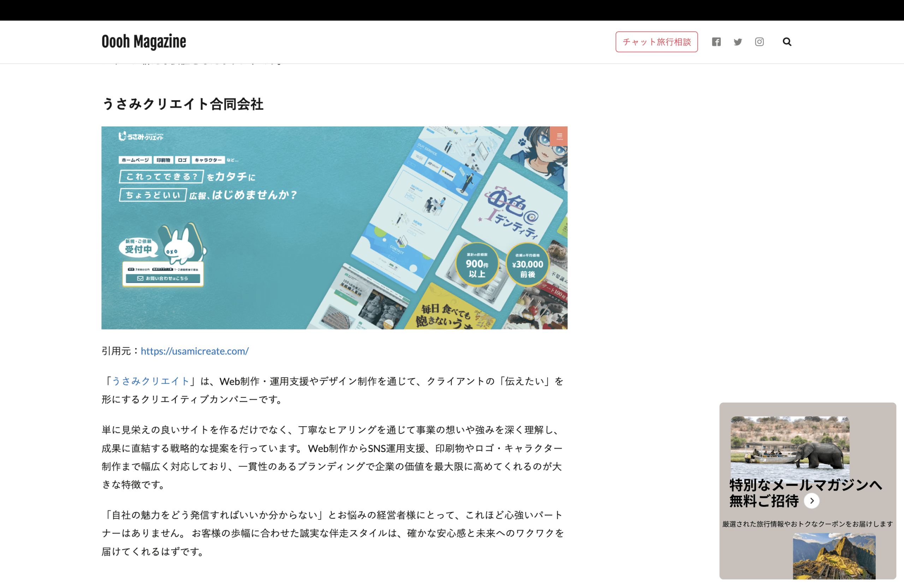Click the search magnifier icon

coord(787,42)
